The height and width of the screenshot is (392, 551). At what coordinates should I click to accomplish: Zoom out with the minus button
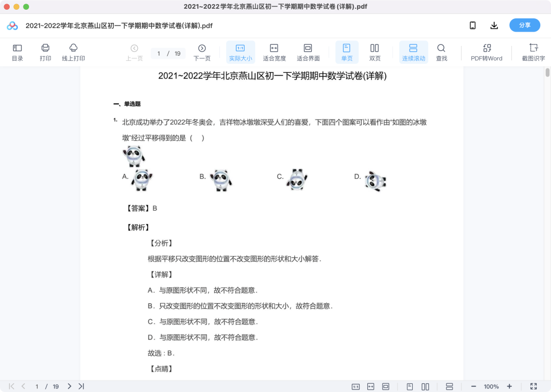[x=473, y=386]
